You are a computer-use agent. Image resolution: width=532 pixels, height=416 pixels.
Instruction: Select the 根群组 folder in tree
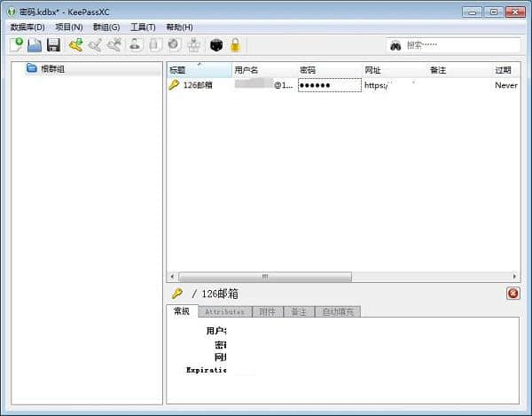[52, 69]
